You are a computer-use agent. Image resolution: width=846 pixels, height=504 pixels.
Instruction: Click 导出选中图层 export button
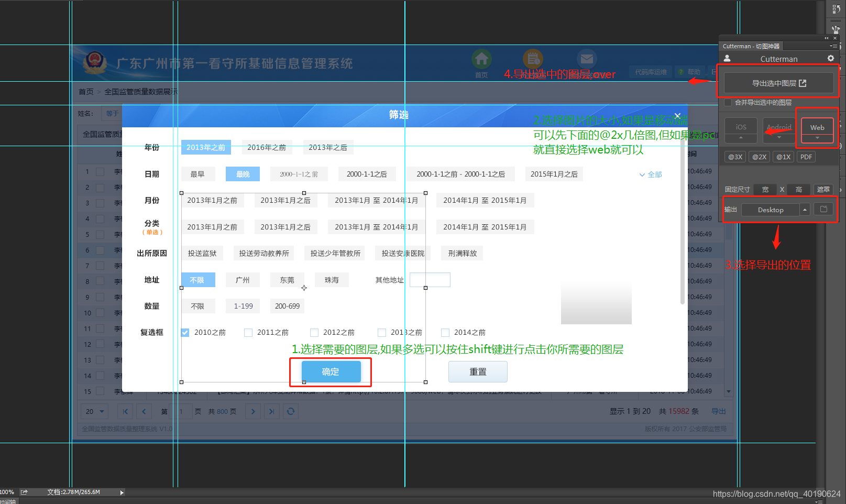point(779,83)
